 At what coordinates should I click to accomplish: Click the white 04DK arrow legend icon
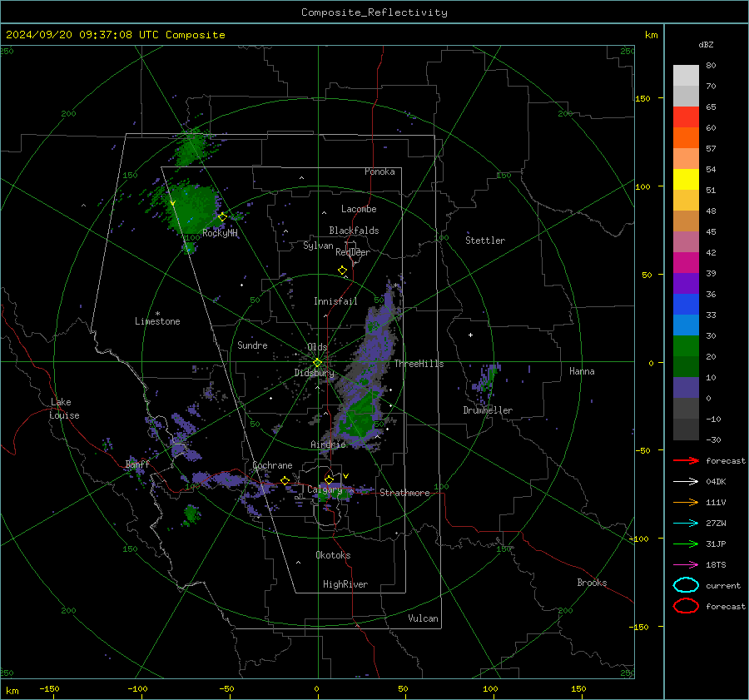click(686, 481)
